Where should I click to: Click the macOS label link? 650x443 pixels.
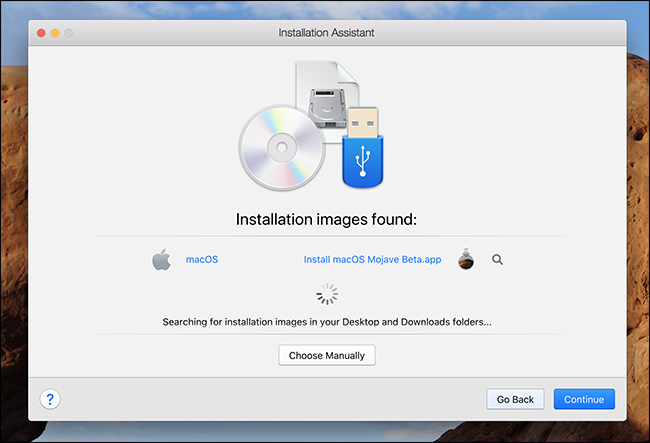coord(202,259)
